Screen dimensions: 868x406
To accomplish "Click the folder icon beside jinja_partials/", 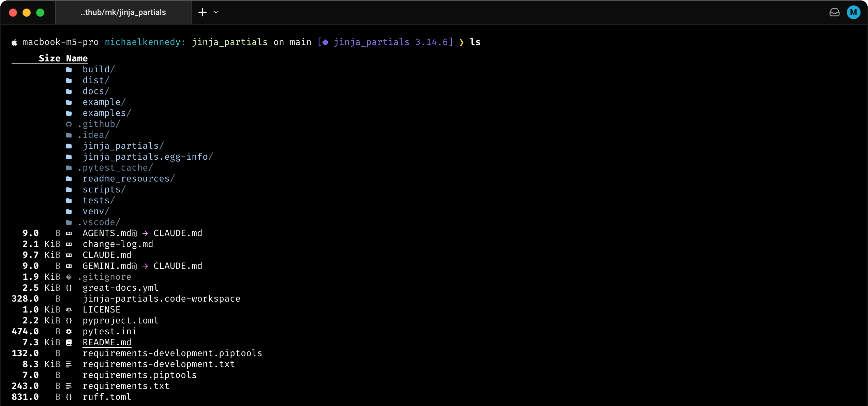I will pyautogui.click(x=69, y=146).
